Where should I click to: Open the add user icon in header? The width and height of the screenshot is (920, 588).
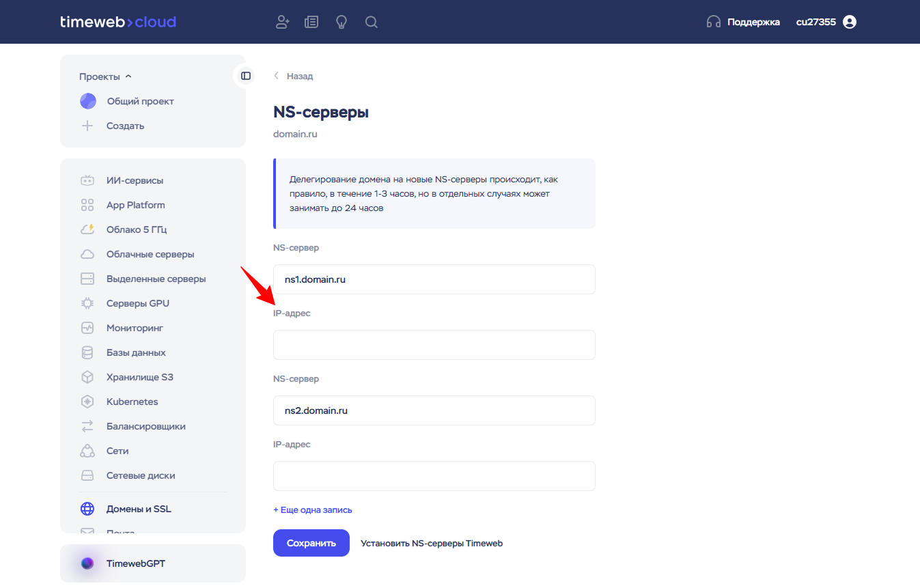pos(282,22)
